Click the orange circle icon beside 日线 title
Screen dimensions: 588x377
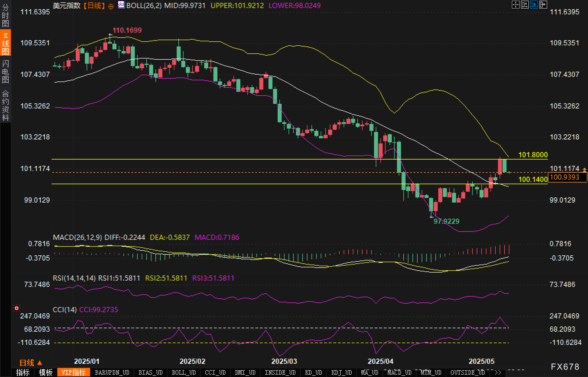(x=111, y=6)
